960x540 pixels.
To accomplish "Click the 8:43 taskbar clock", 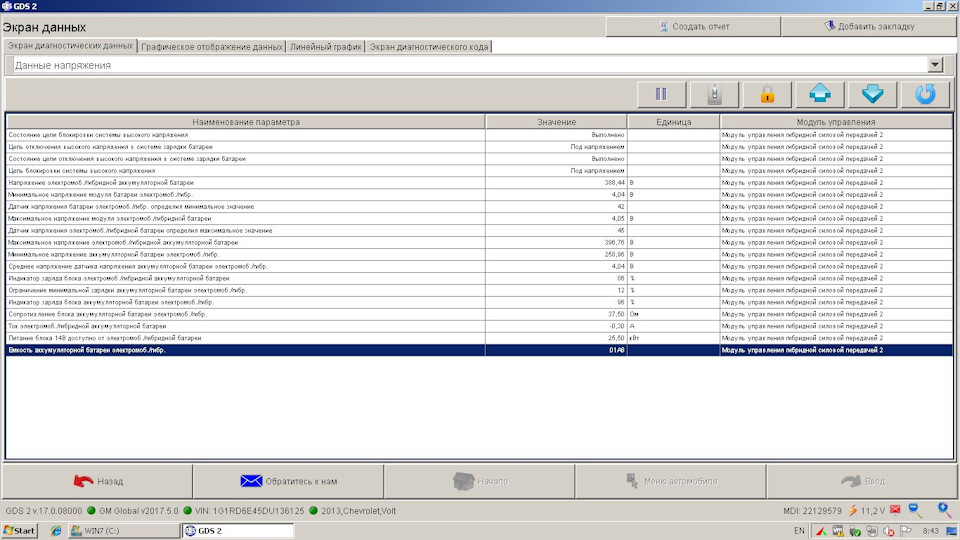I will coord(931,531).
